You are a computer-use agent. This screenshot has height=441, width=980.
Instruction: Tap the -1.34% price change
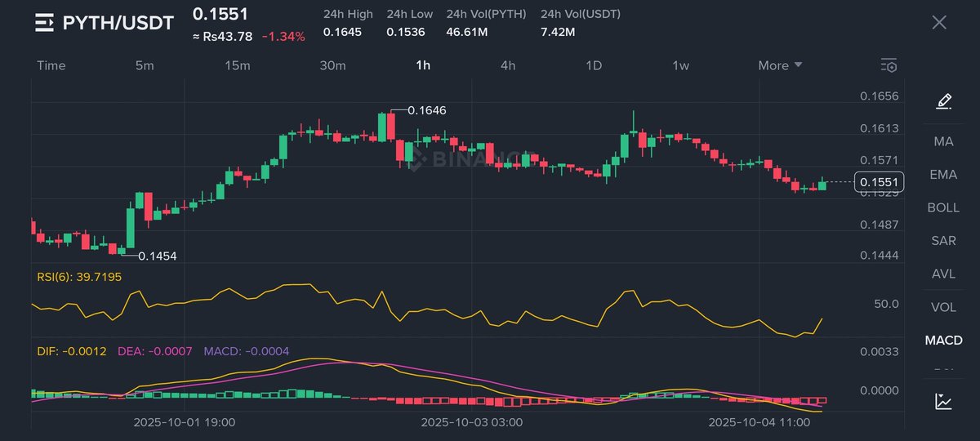pos(283,36)
